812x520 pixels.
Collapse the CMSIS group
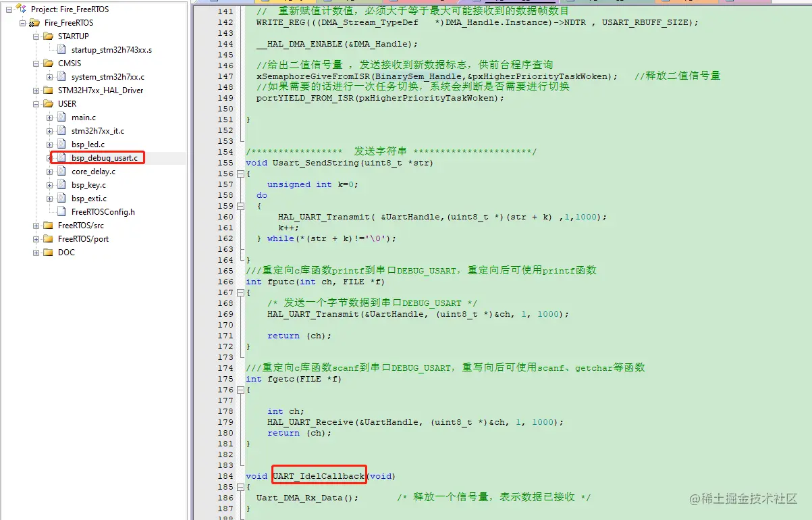click(36, 63)
